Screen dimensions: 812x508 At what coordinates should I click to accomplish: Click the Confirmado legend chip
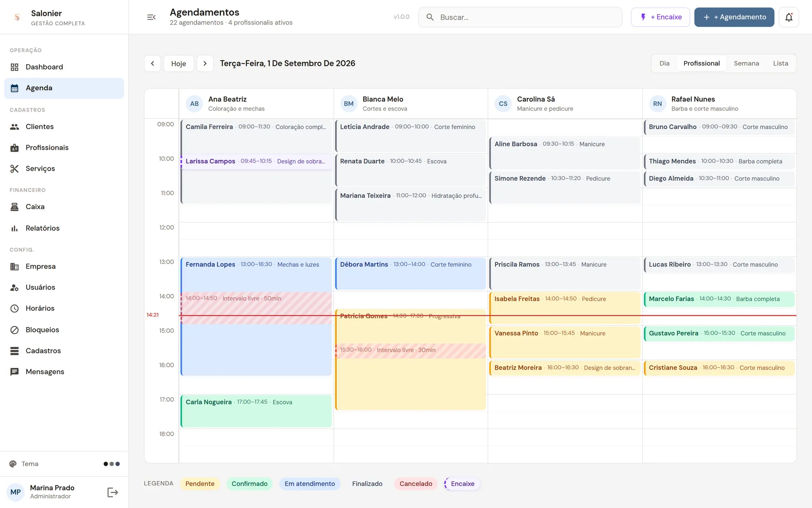click(x=249, y=484)
